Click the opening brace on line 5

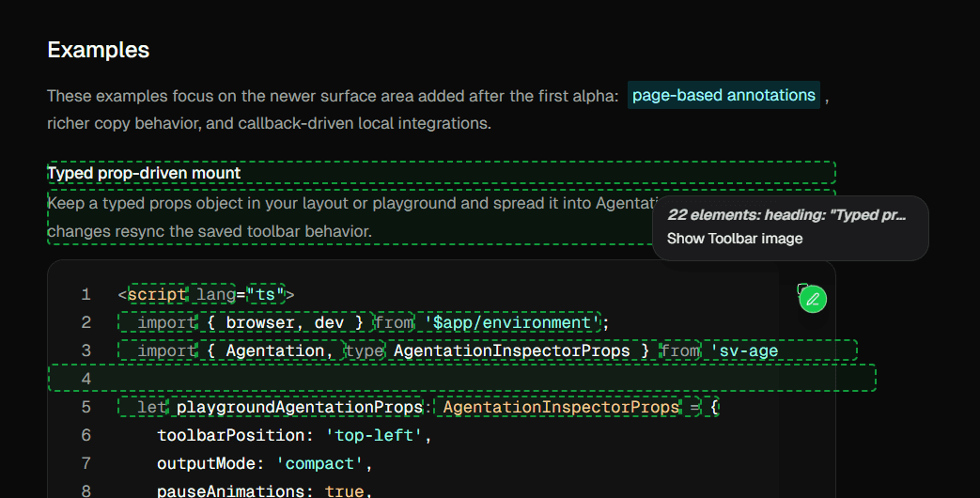(714, 408)
